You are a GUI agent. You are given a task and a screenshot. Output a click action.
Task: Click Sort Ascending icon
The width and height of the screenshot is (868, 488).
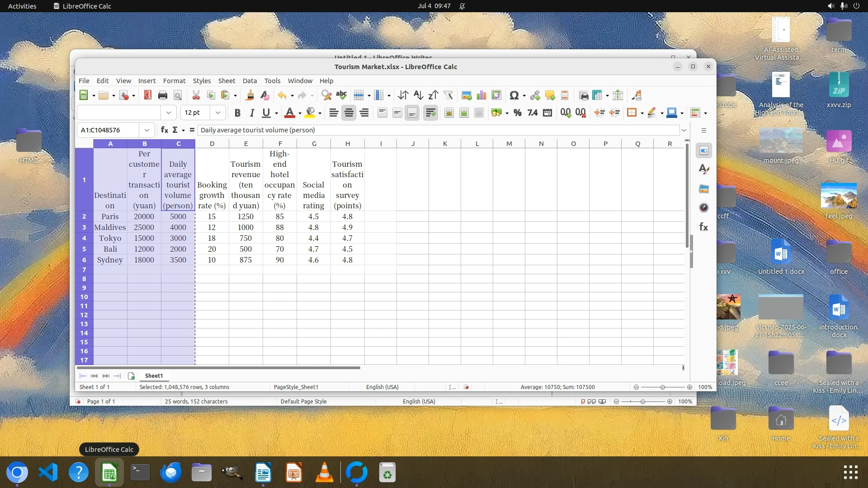pyautogui.click(x=418, y=95)
